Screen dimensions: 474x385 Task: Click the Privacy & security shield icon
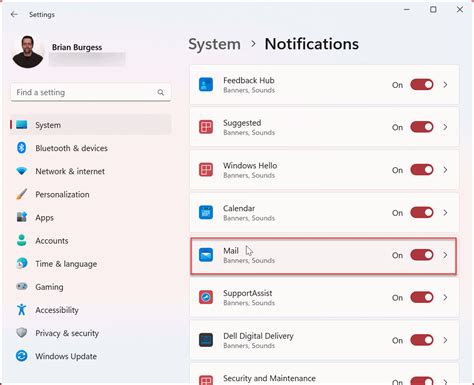click(22, 333)
